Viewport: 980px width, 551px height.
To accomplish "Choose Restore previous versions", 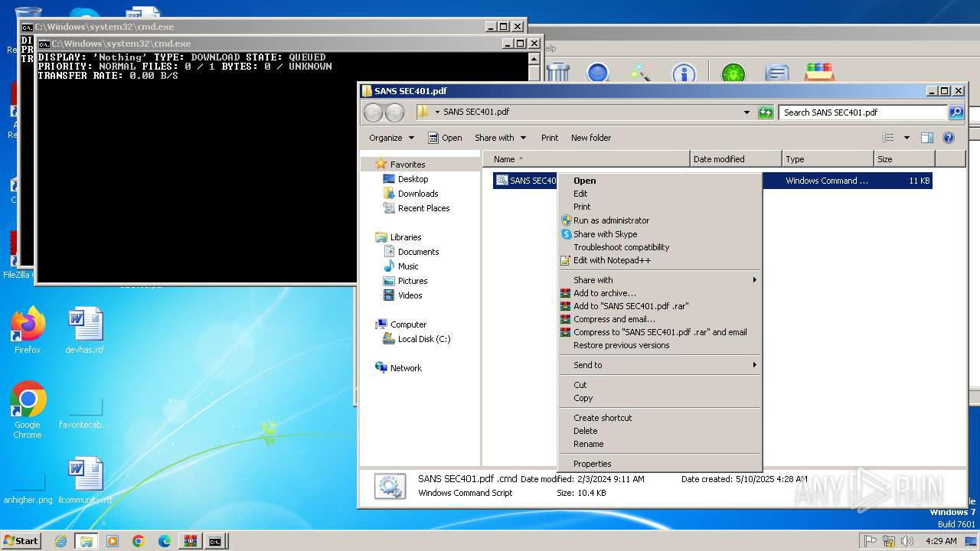I will 660,345.
